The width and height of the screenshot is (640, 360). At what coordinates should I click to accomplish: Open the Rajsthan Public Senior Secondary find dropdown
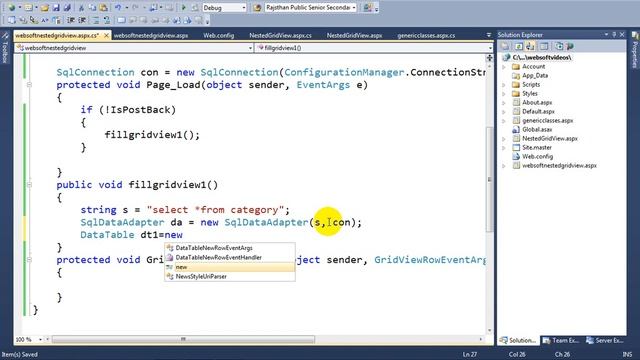point(353,7)
